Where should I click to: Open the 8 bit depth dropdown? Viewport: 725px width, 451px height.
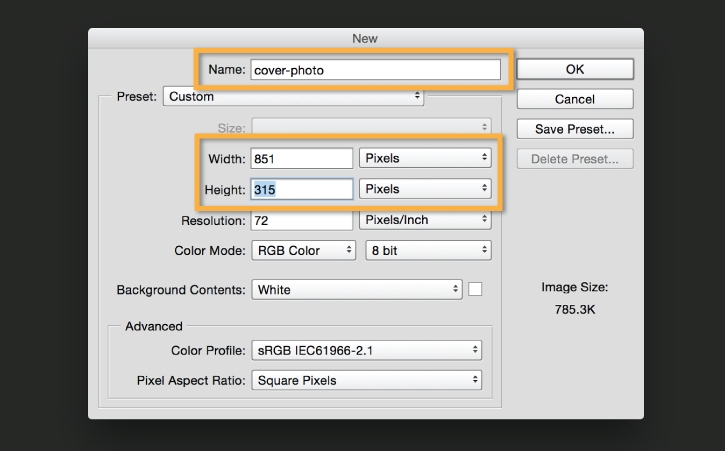[428, 250]
